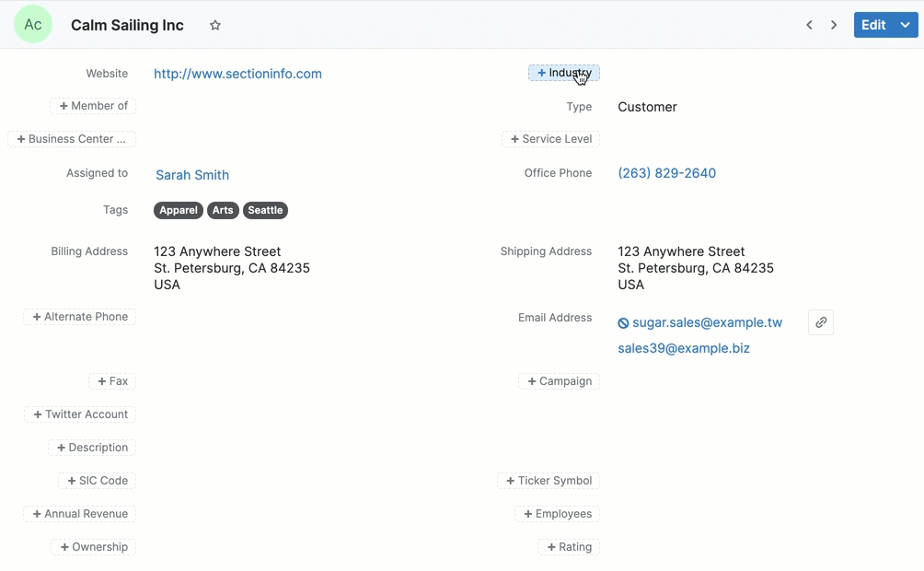The width and height of the screenshot is (924, 571).
Task: Click the Ac account avatar
Action: [33, 25]
